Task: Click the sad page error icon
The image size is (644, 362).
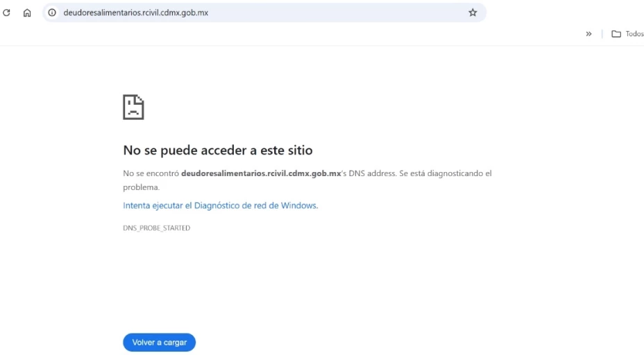Action: tap(133, 107)
